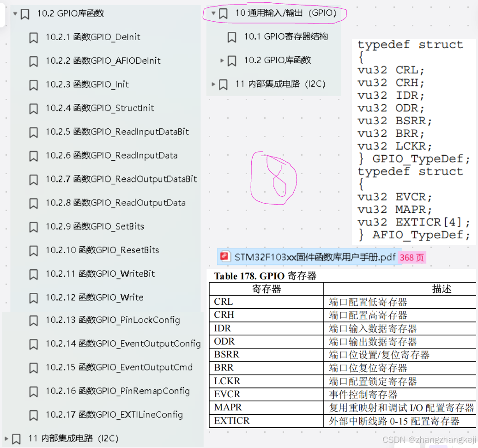Select the CRL cell in register table

click(266, 302)
